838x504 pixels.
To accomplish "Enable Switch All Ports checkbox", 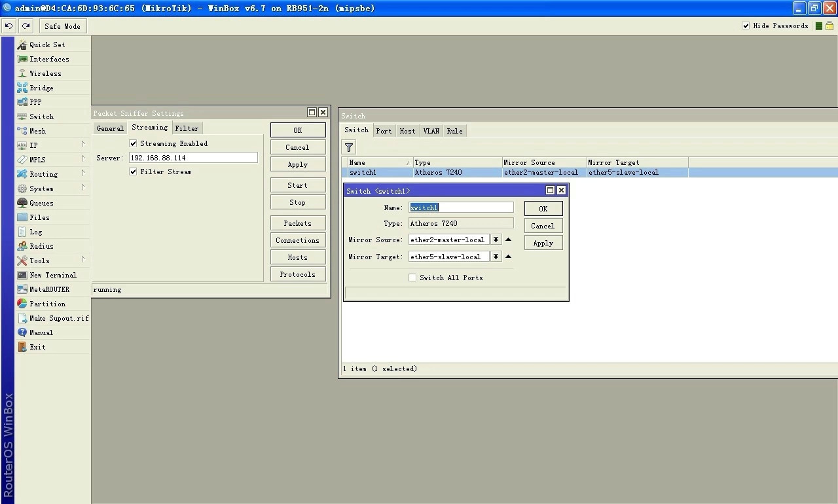I will (412, 278).
